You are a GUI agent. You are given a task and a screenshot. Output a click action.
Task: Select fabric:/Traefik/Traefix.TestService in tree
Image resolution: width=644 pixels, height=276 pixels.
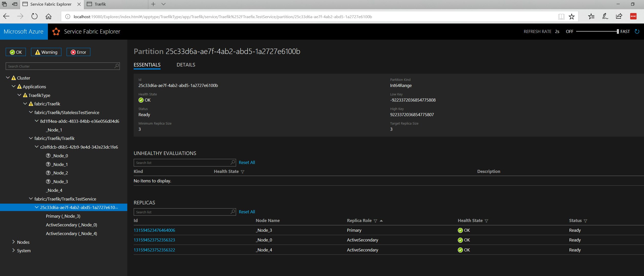pyautogui.click(x=65, y=199)
